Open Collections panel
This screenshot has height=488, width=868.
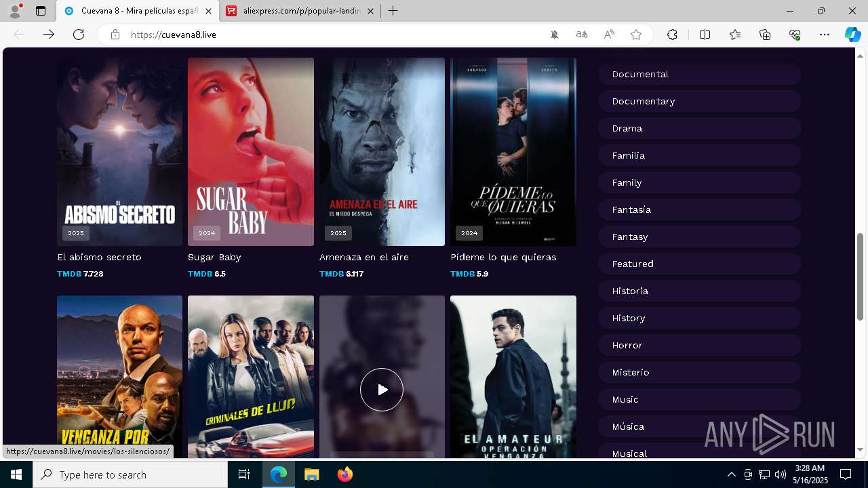pyautogui.click(x=765, y=35)
